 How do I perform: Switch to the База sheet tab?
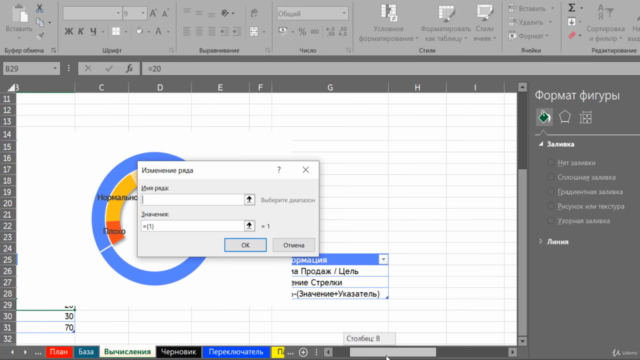[86, 352]
